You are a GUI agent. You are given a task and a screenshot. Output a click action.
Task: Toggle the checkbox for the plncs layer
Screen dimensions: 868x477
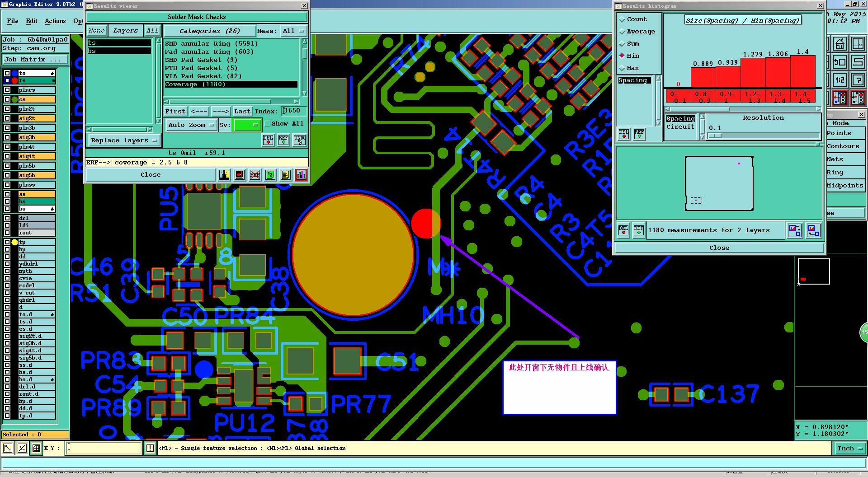tap(7, 90)
